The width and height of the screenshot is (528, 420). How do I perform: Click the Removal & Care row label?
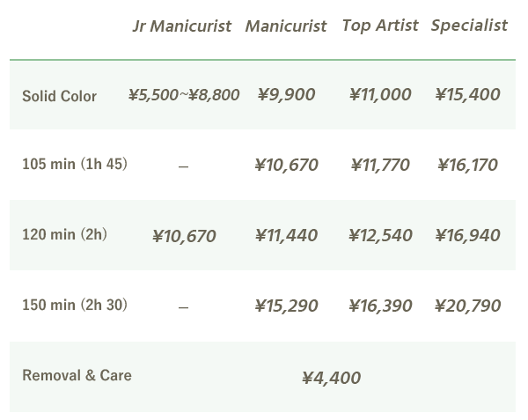(x=77, y=376)
